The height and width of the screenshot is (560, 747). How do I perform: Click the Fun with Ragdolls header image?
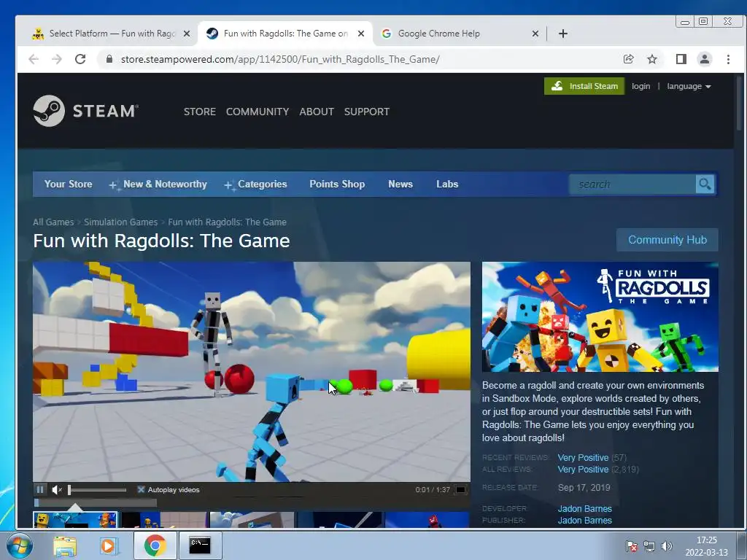600,316
